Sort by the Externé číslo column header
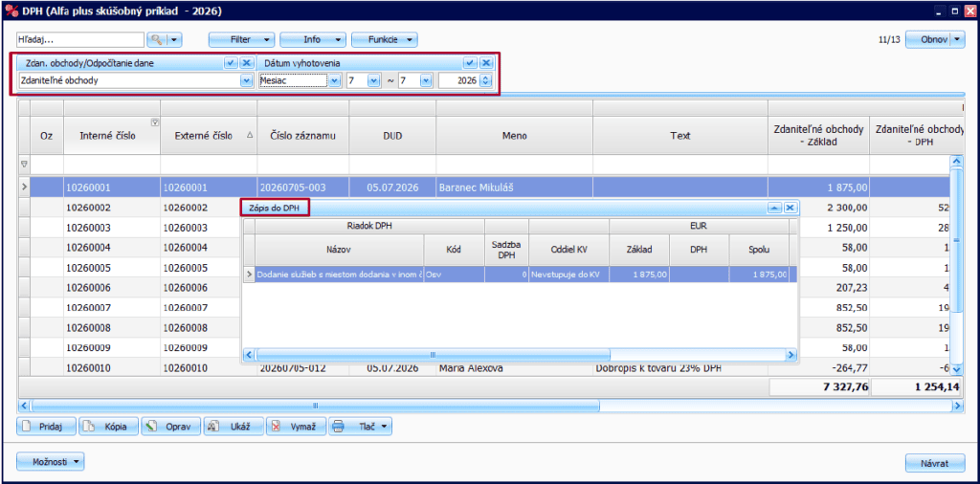980x484 pixels. coord(209,136)
